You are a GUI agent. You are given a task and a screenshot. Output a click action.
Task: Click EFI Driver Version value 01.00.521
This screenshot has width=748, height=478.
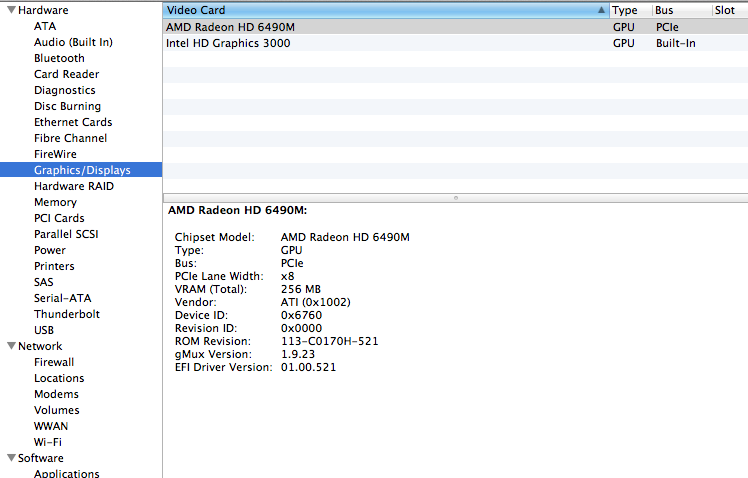click(x=308, y=367)
